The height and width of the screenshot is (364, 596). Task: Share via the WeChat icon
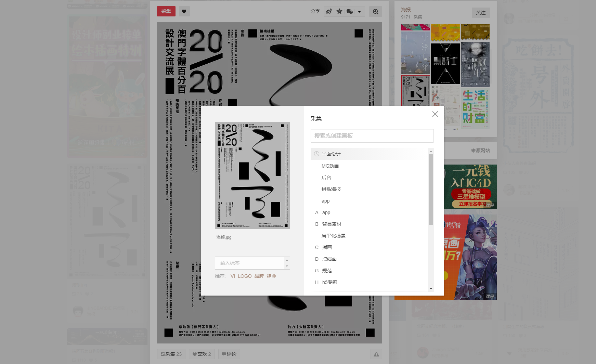point(350,12)
